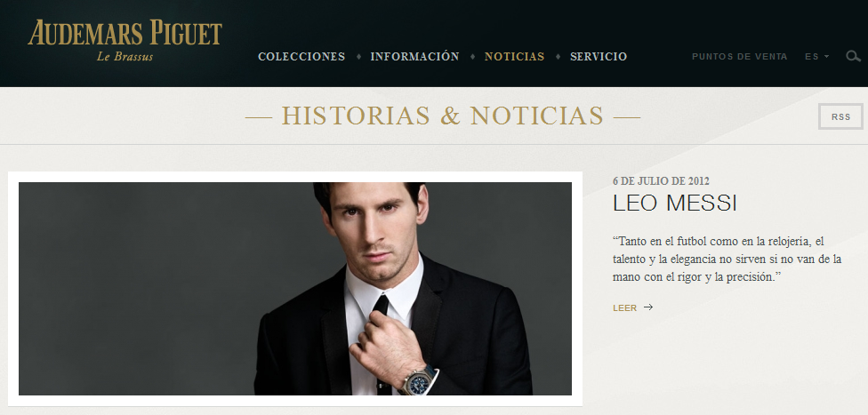The width and height of the screenshot is (868, 415).
Task: Open the INFORMACIÓN menu
Action: coord(414,57)
